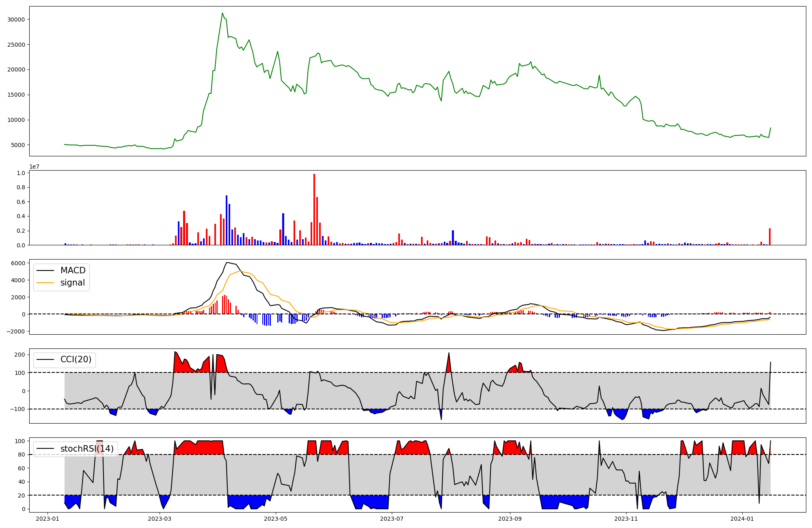
Task: Click the black MACD line sample in legend
Action: pyautogui.click(x=45, y=271)
